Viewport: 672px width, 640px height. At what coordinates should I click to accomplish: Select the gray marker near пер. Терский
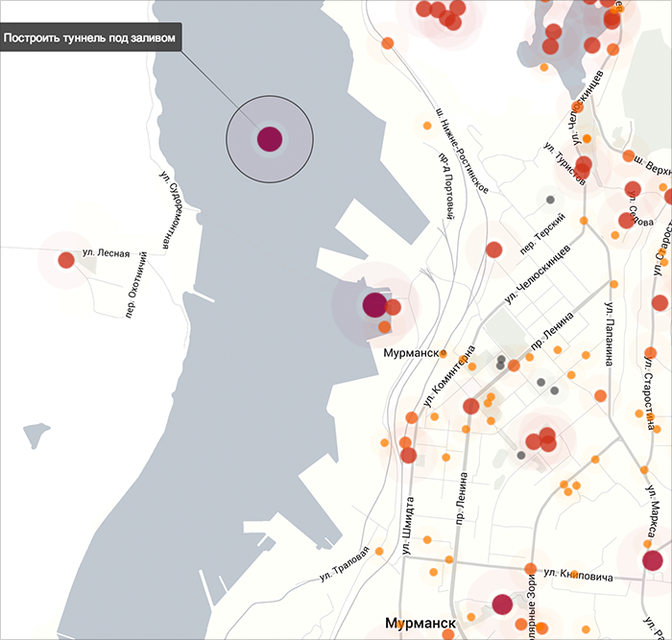coord(551,201)
